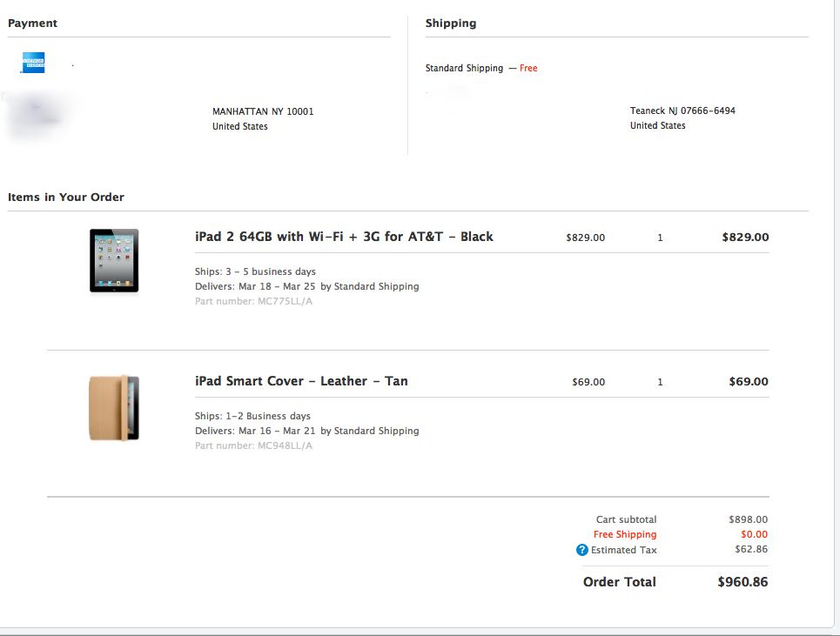The image size is (840, 636).
Task: Click the American Express card icon
Action: point(34,63)
